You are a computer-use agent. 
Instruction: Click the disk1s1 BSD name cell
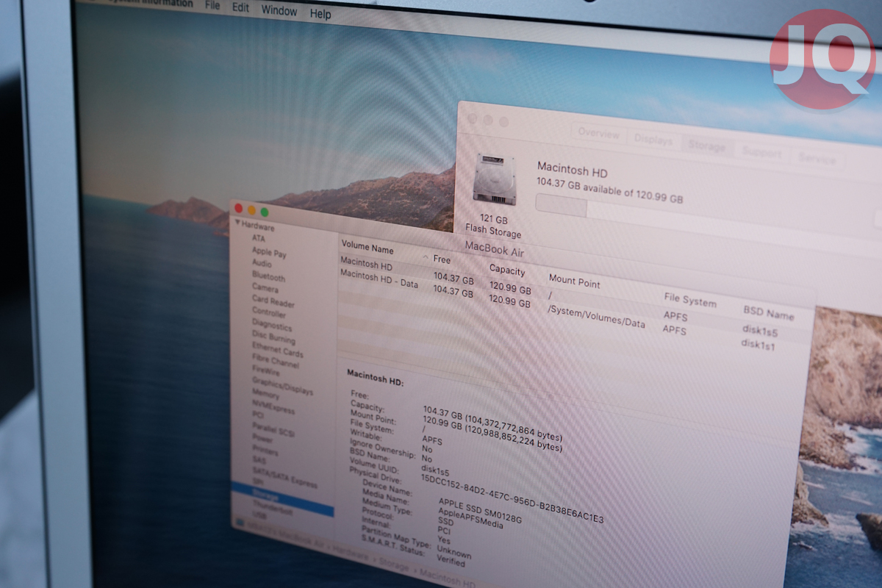tap(758, 343)
